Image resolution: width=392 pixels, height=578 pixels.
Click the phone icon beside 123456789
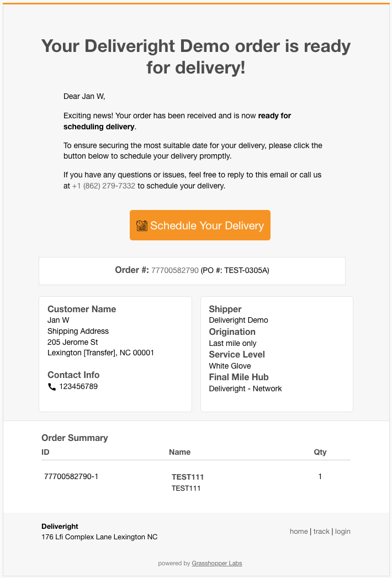pos(51,386)
